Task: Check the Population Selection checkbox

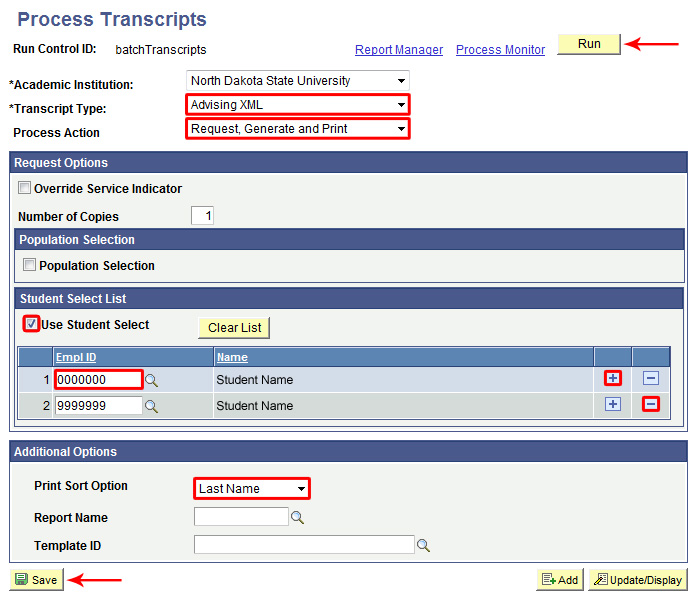Action: coord(30,265)
